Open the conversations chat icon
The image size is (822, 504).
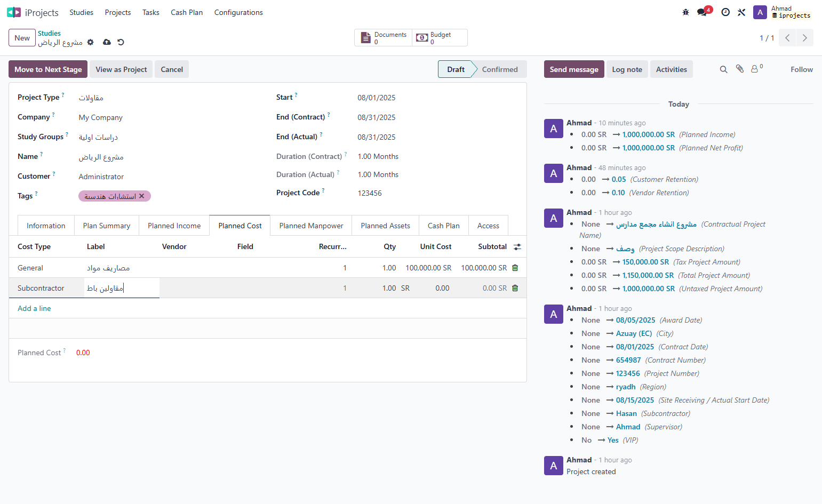coord(702,12)
